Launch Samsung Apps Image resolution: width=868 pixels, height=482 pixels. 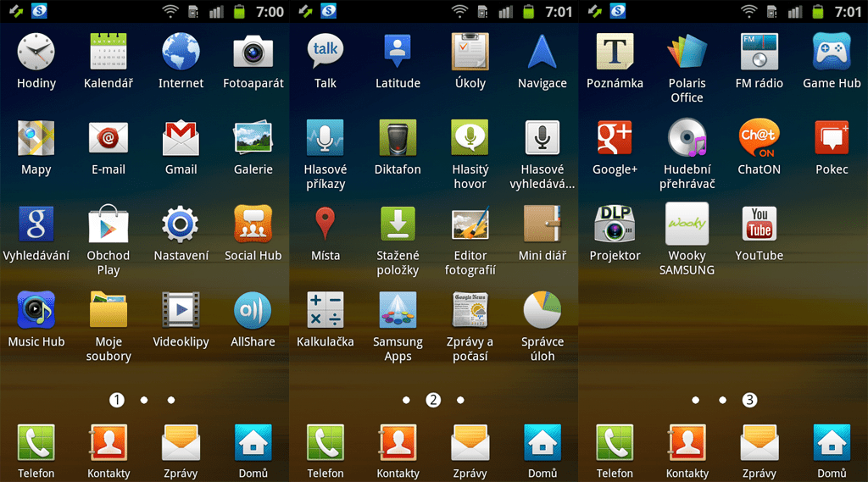click(398, 310)
